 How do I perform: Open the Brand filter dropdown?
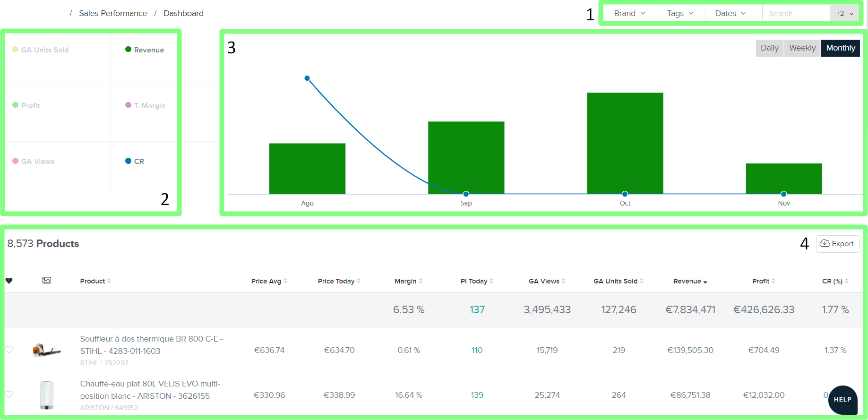(629, 14)
